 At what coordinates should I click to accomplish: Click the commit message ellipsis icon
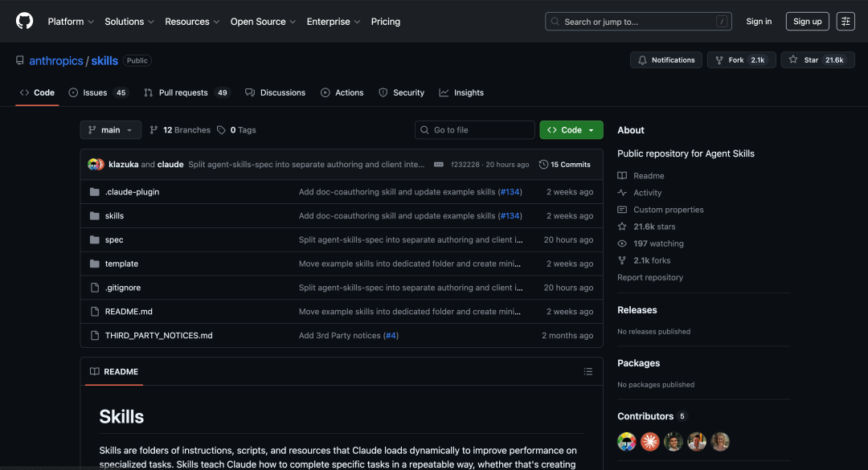(438, 165)
